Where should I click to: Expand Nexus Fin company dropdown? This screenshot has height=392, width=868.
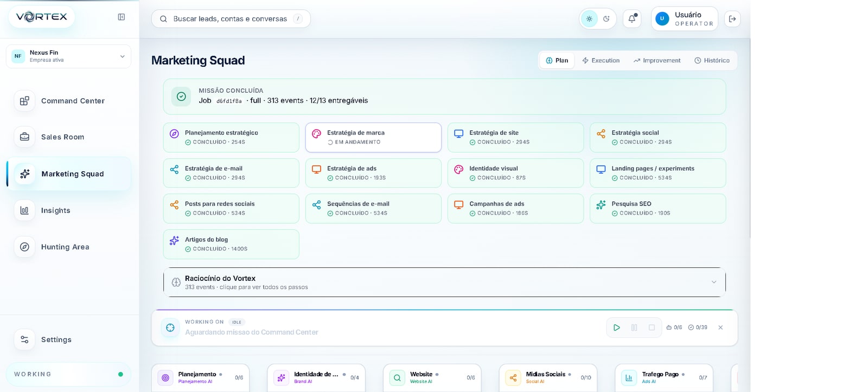[x=68, y=56]
